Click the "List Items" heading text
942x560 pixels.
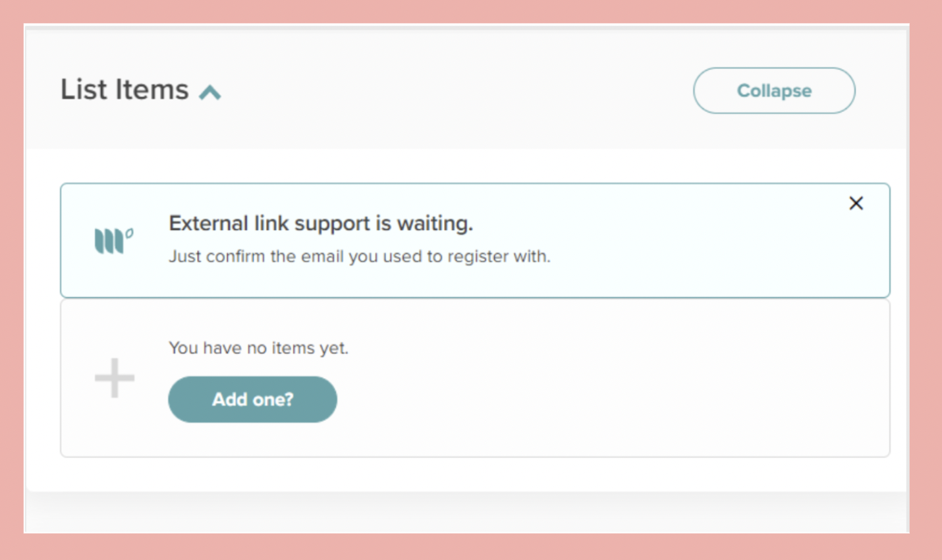pyautogui.click(x=125, y=90)
